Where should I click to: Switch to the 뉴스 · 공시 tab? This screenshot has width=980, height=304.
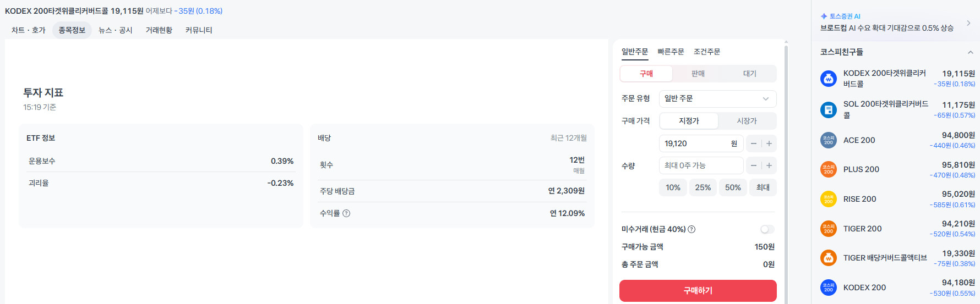coord(116,30)
